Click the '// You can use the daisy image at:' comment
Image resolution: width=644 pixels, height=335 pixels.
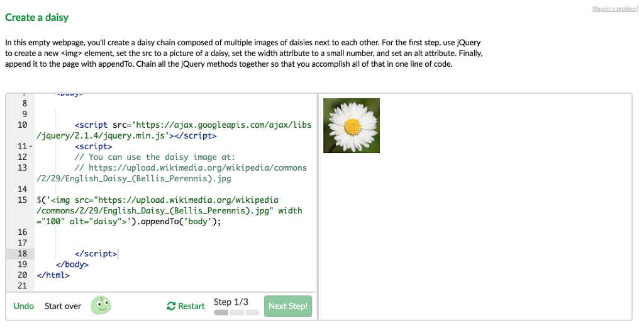155,157
